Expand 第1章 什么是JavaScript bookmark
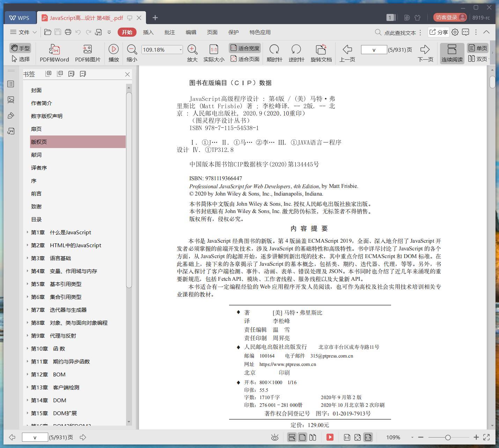The width and height of the screenshot is (499, 448). [x=27, y=232]
